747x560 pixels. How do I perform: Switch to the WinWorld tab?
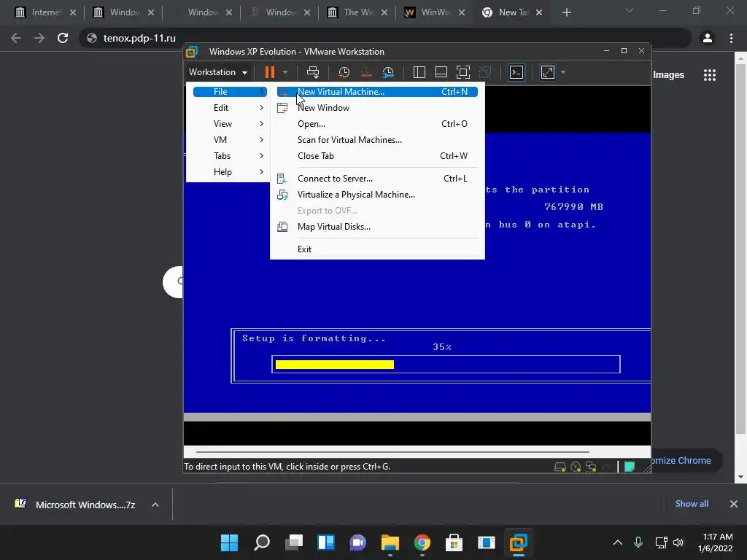click(434, 12)
